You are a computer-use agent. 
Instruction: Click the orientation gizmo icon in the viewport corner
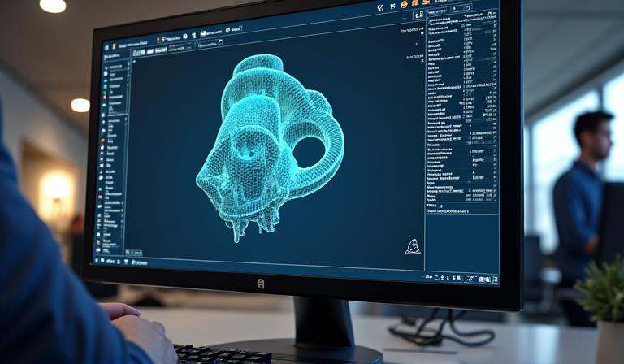[x=413, y=246]
